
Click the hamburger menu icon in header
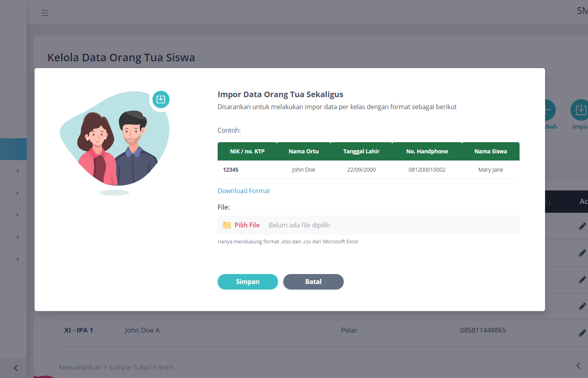coord(45,13)
